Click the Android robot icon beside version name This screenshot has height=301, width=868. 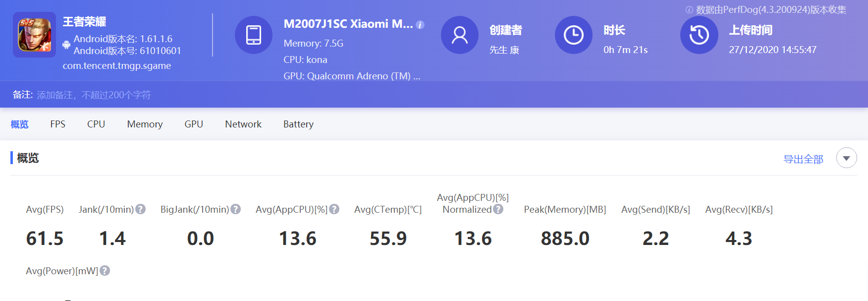66,45
